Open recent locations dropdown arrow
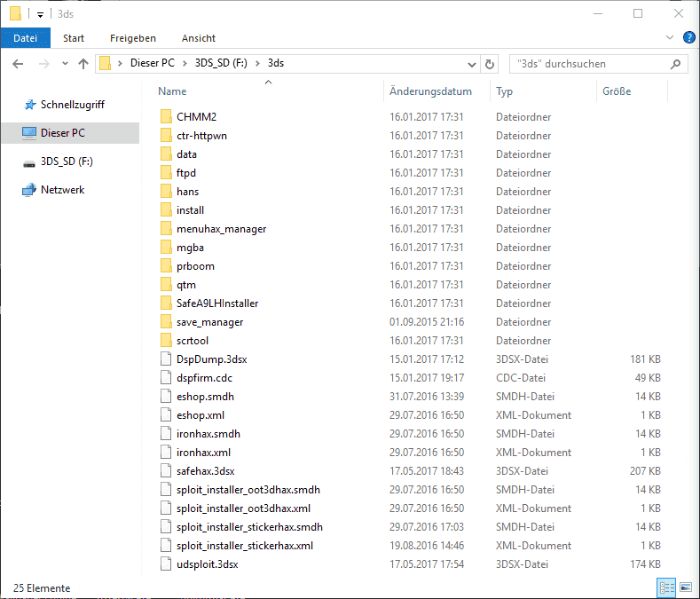 (65, 63)
